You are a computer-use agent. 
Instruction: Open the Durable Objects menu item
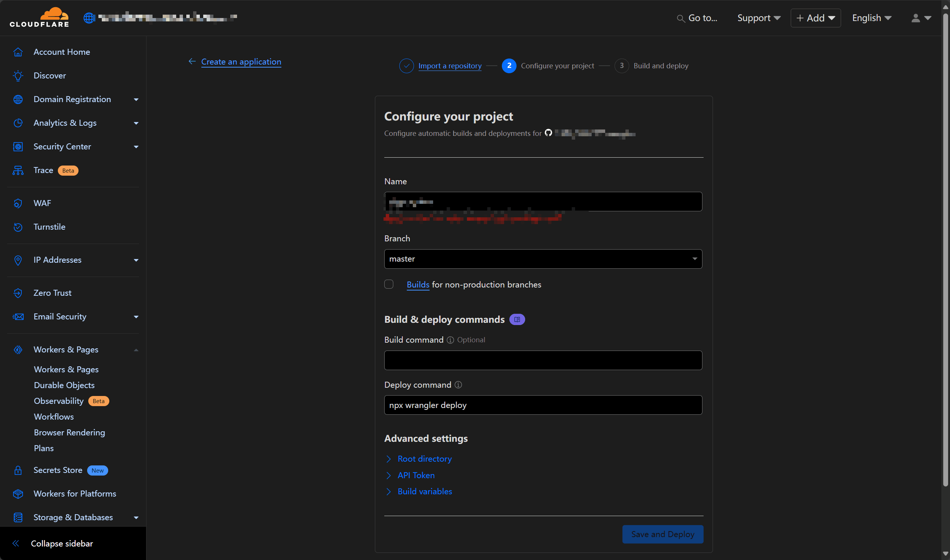coord(64,385)
